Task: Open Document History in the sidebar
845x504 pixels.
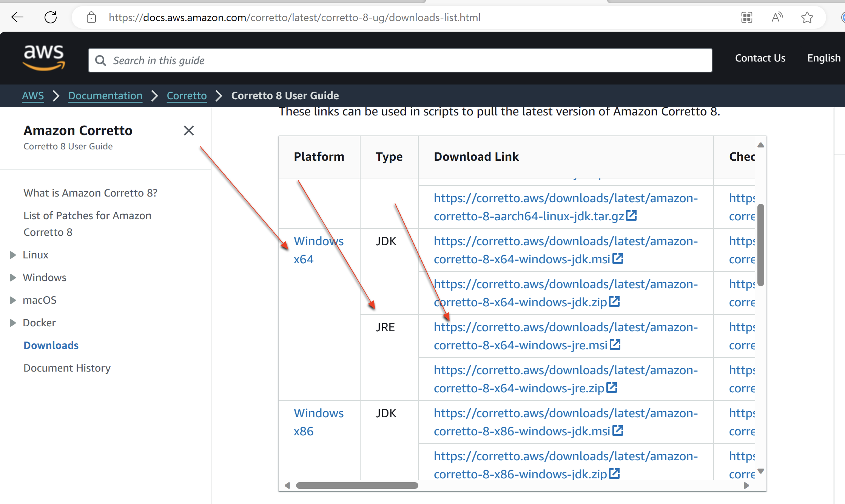Action: (x=67, y=368)
